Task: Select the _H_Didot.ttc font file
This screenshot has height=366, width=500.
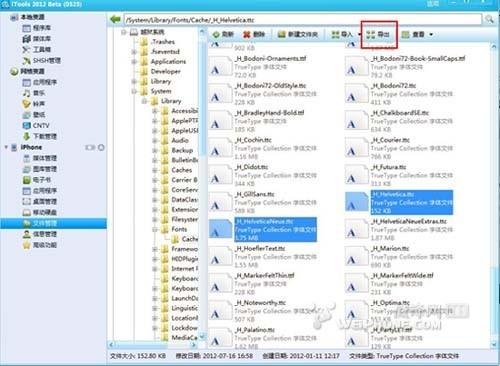Action: 263,175
